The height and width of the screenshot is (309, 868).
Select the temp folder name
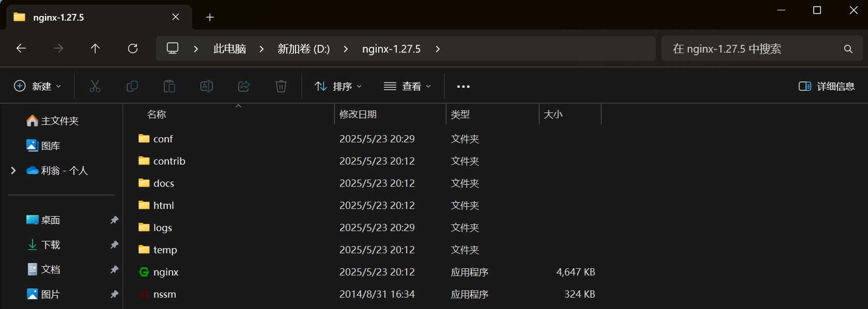click(x=165, y=250)
